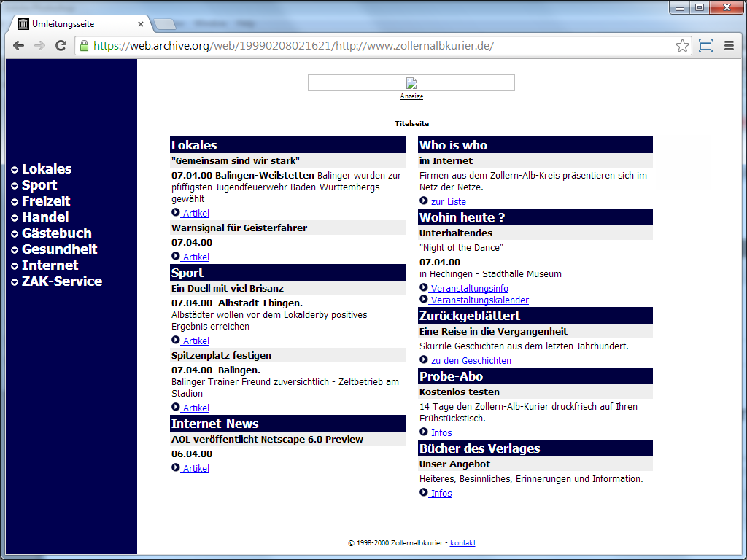Open the Veranstaltungsinfo link

tap(469, 289)
